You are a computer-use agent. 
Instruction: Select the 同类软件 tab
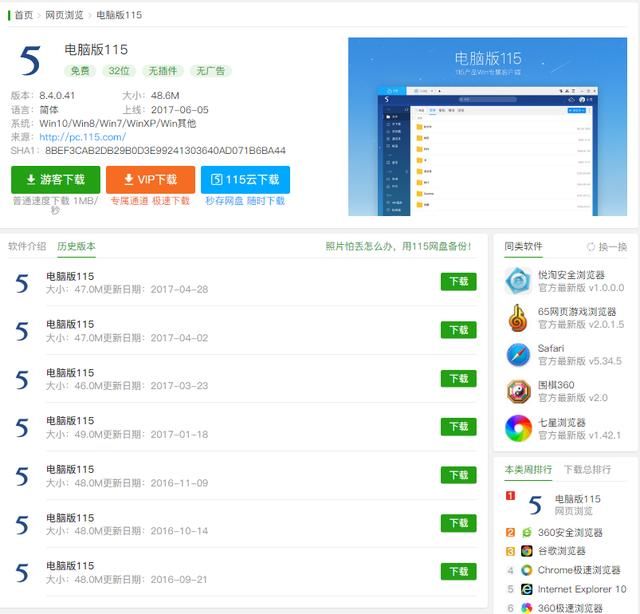pos(523,246)
